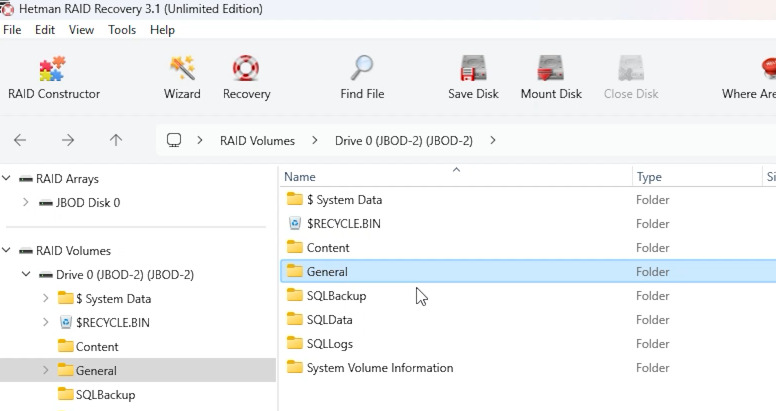Expand $RECYCLE.BIN in the tree
The width and height of the screenshot is (776, 411).
coord(46,322)
